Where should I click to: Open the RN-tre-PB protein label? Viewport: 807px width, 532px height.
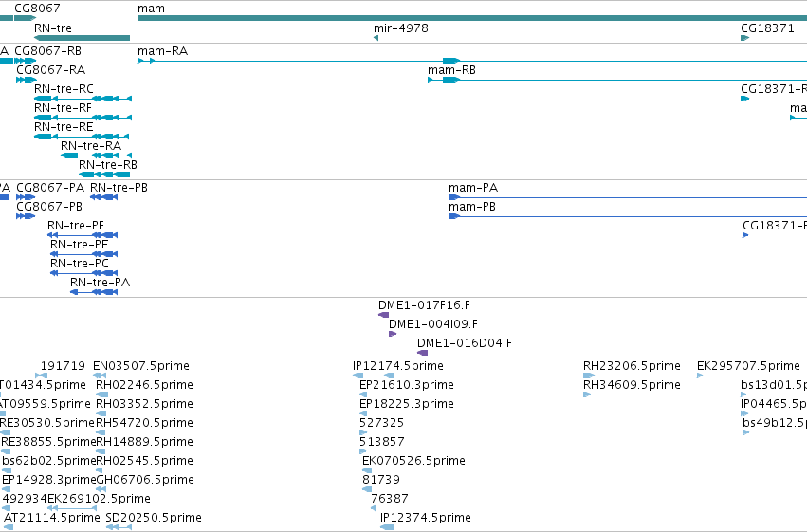(119, 188)
